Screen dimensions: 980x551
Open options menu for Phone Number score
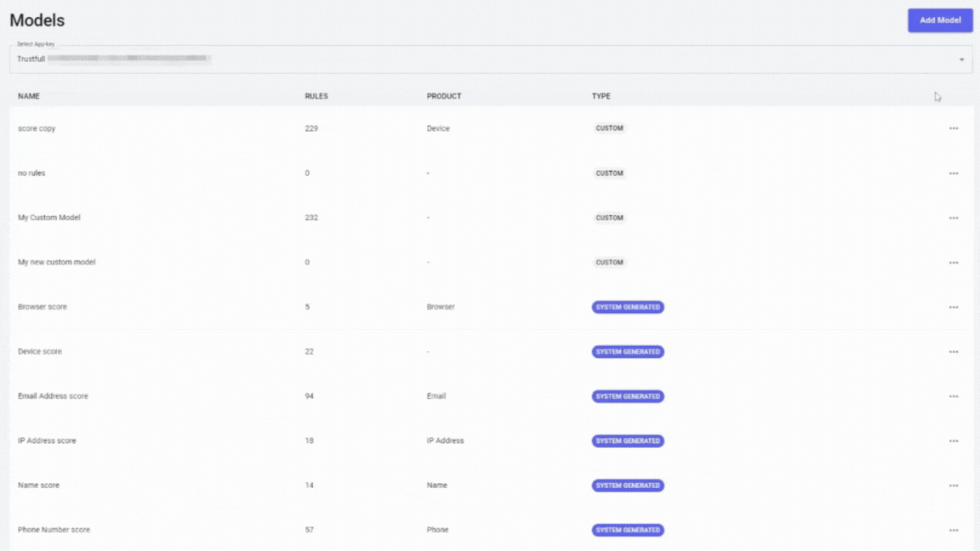[x=953, y=531]
